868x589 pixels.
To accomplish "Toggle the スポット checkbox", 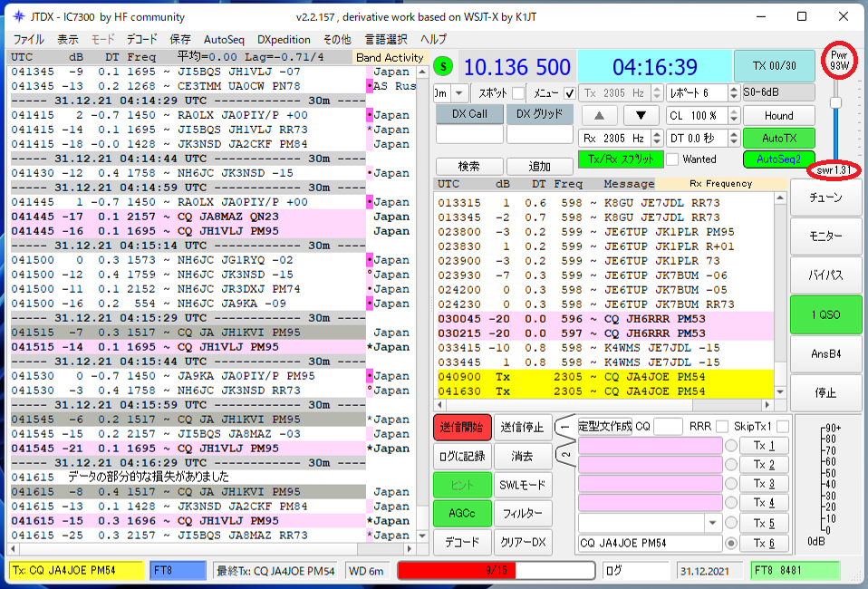I will click(x=518, y=93).
